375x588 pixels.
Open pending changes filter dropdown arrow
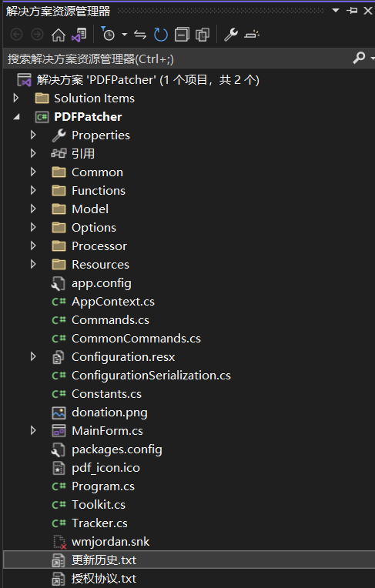[x=124, y=35]
